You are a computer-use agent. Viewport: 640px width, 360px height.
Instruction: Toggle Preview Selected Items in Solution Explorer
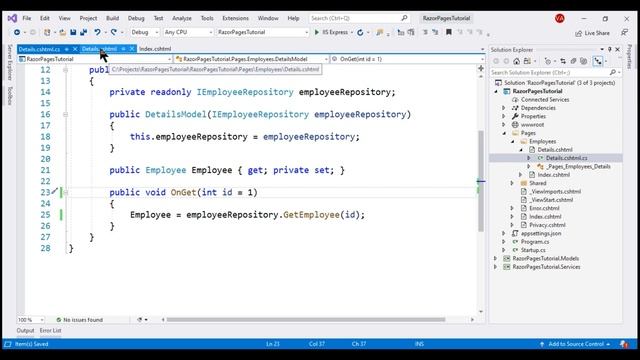tap(598, 61)
